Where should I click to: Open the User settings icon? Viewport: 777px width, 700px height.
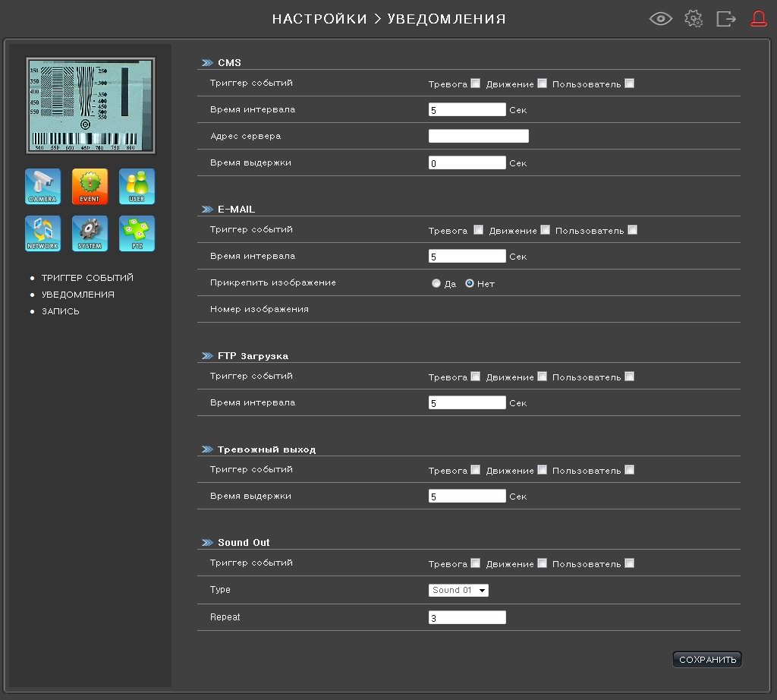click(x=137, y=187)
